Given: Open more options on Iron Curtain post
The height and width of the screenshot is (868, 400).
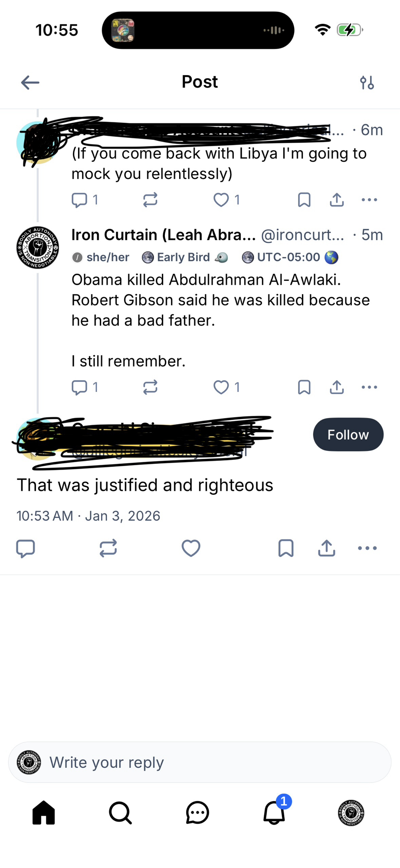Looking at the screenshot, I should (369, 387).
